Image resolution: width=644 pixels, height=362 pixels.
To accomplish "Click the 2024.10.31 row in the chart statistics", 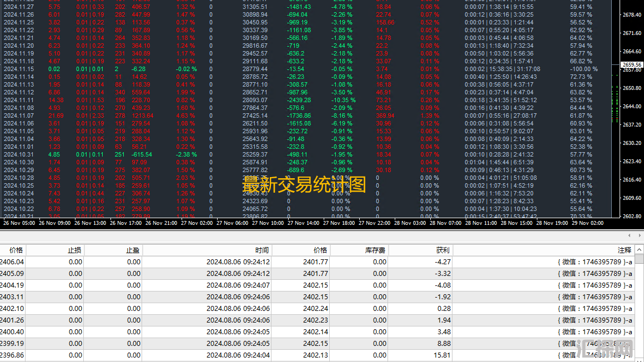I will tap(19, 154).
